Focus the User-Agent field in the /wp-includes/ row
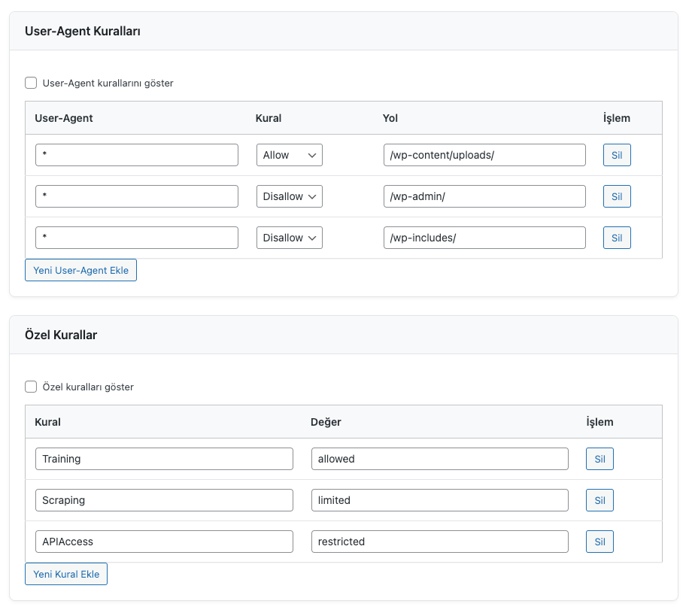689x616 pixels. (137, 238)
